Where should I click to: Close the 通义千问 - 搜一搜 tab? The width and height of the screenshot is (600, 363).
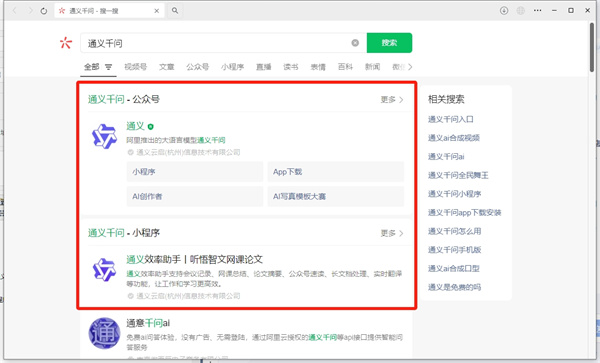tap(157, 11)
